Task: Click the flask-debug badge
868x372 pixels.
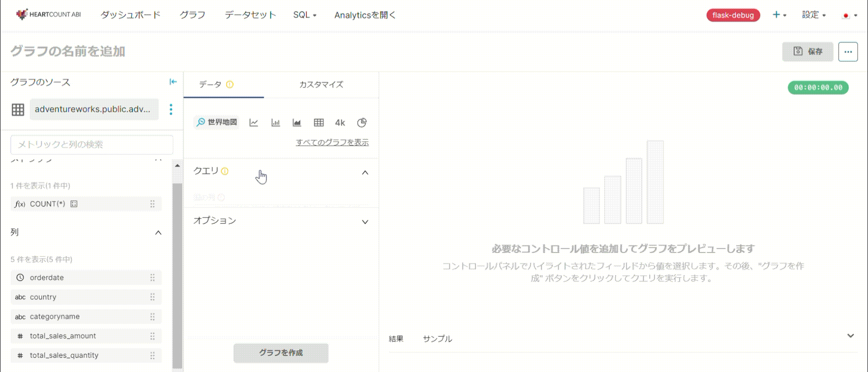Action: (733, 15)
